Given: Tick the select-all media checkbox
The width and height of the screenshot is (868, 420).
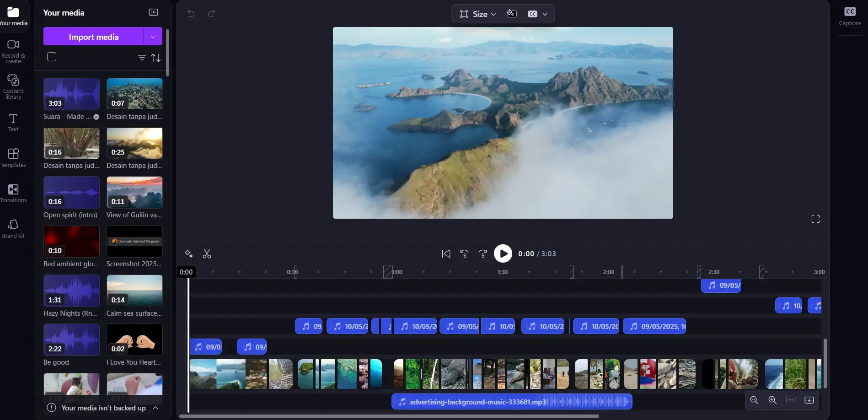Looking at the screenshot, I should [x=52, y=57].
